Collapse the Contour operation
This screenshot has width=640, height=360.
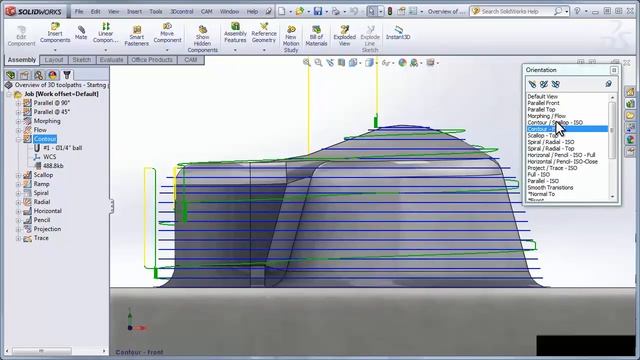point(18,139)
